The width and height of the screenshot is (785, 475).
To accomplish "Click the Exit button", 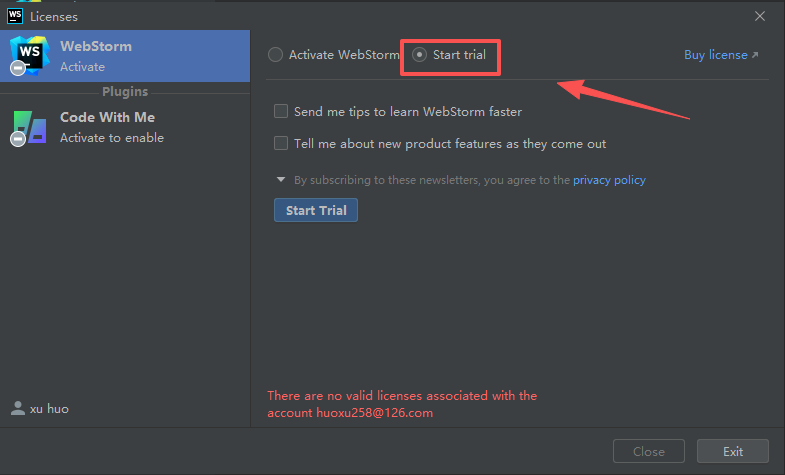I will (733, 451).
